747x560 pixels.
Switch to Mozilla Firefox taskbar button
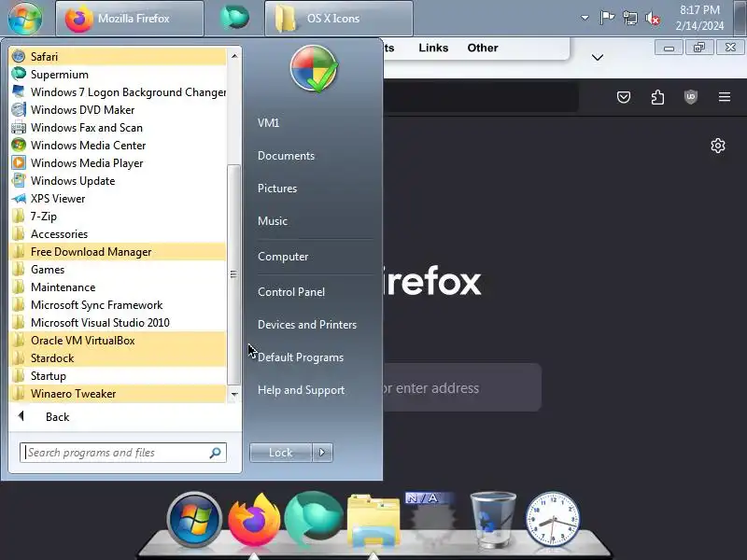(x=130, y=18)
